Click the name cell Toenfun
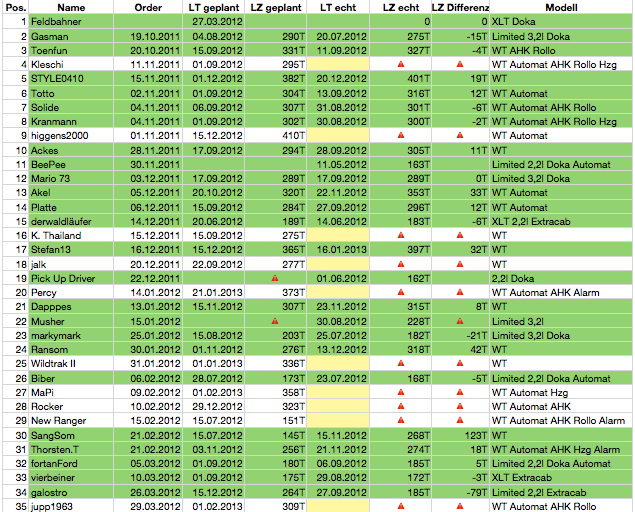The width and height of the screenshot is (635, 512). coord(71,50)
